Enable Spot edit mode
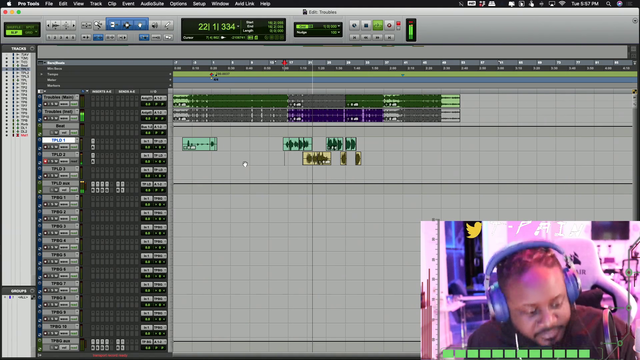This screenshot has width=640, height=360. pos(29,27)
